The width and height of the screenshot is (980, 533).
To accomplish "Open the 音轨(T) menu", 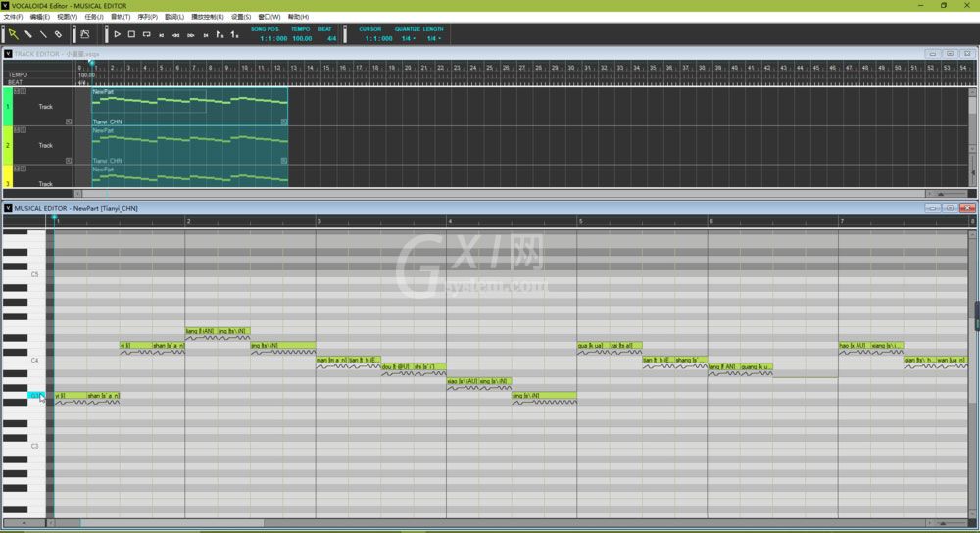I will pos(121,17).
